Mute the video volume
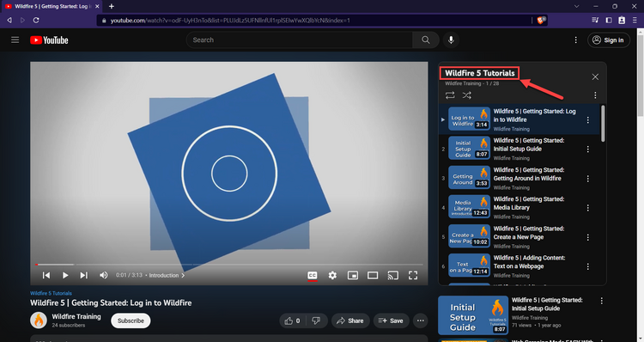Image resolution: width=644 pixels, height=342 pixels. [104, 275]
